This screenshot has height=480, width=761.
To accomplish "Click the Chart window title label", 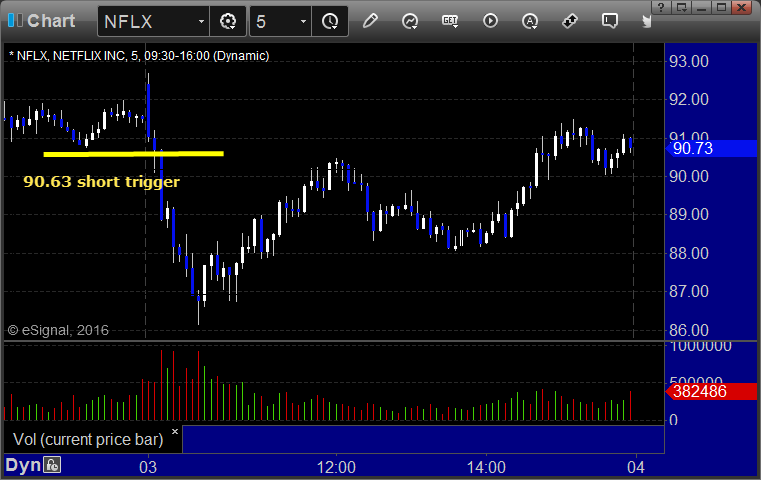I will tap(51, 21).
